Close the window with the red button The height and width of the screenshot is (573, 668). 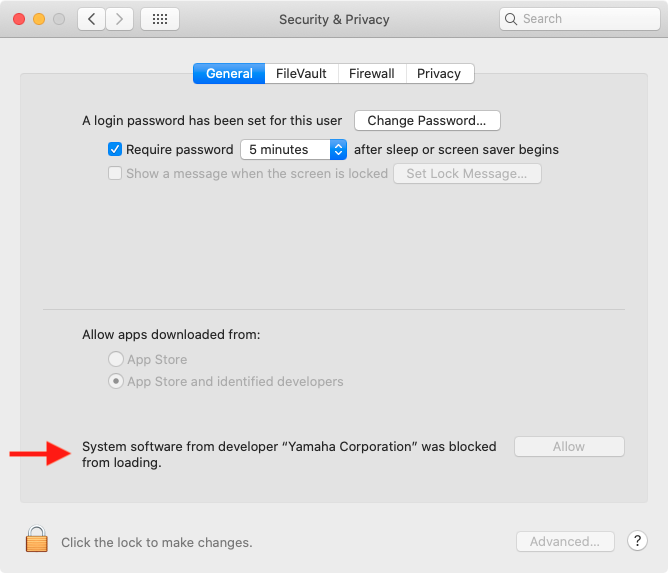(x=19, y=19)
